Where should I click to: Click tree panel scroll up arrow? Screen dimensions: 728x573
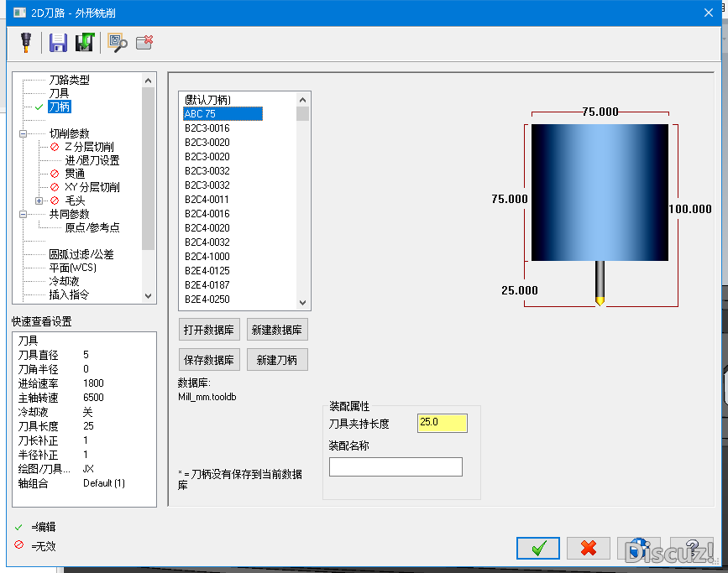(x=148, y=81)
